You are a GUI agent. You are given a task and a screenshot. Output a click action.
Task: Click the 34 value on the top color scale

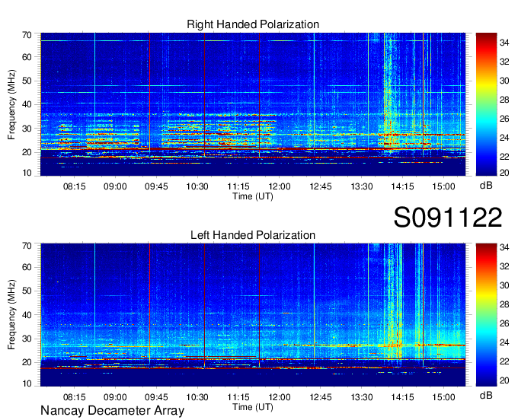point(504,43)
